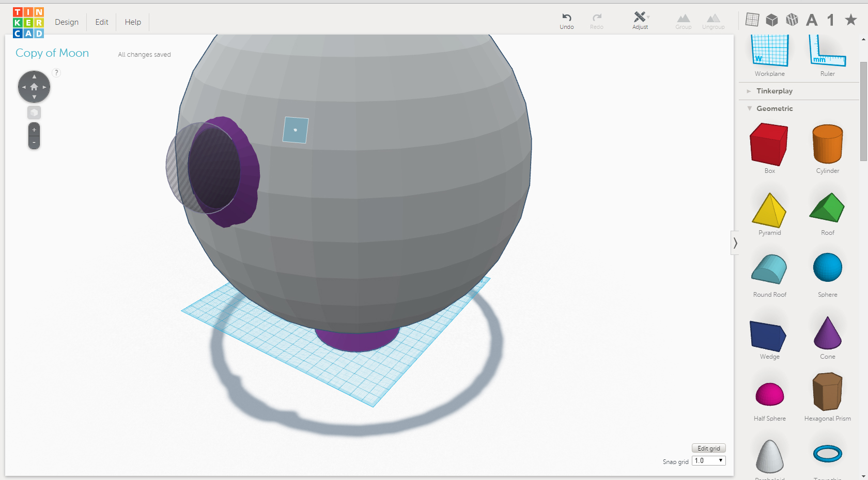Choose the dark blue Wedge shape
The height and width of the screenshot is (480, 868).
(x=768, y=336)
